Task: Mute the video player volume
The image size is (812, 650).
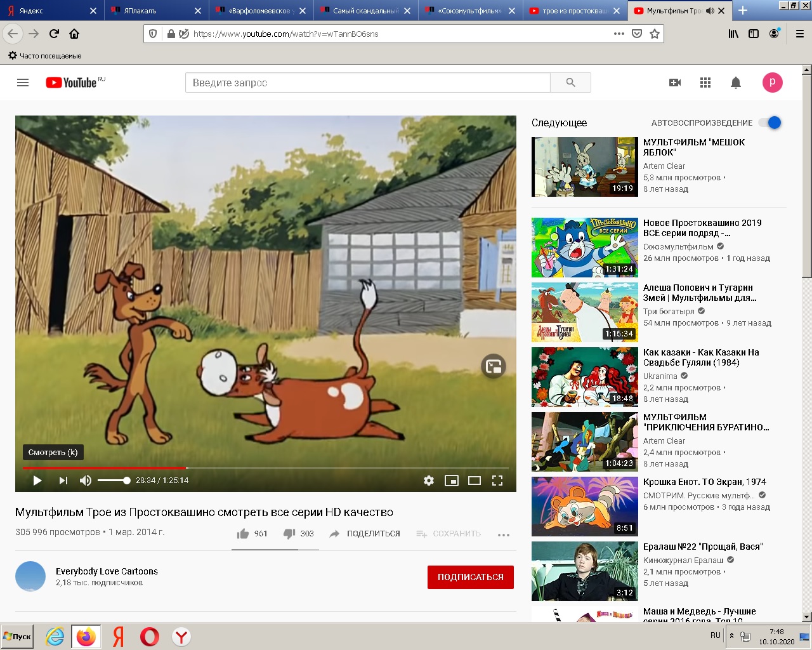Action: point(86,481)
